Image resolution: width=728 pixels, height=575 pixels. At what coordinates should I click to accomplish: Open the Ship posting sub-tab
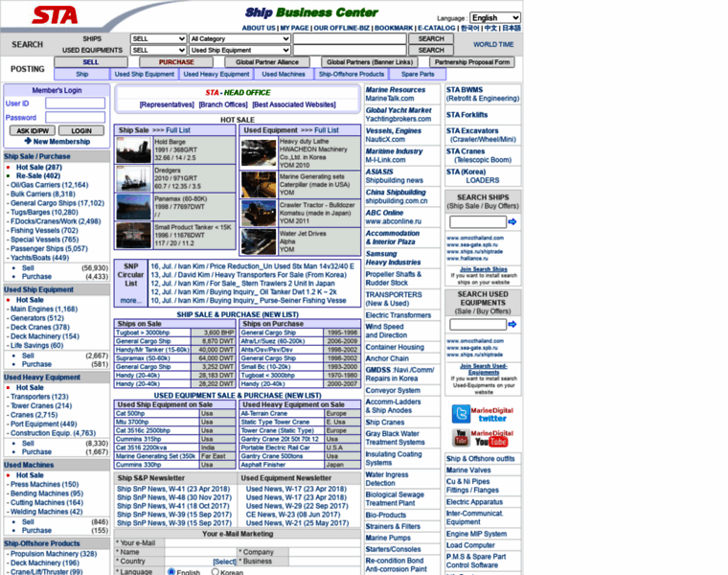coord(82,74)
